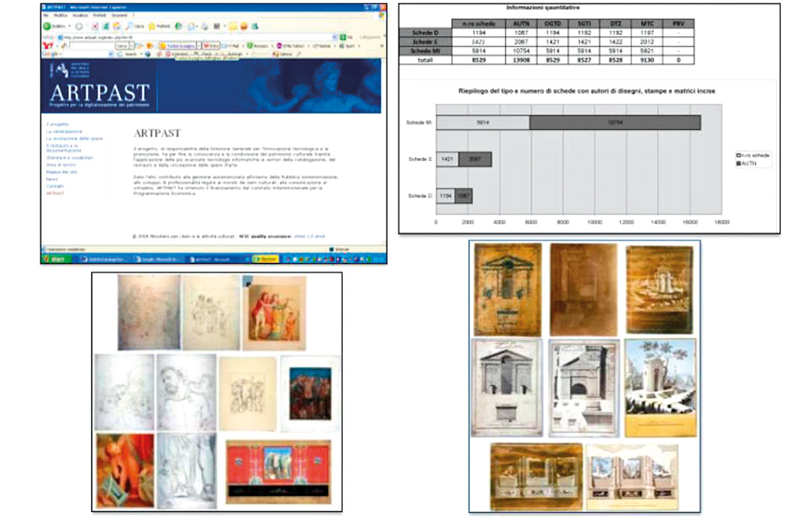The image size is (812, 518).
Task: Open the News sidebar link
Action: [52, 179]
